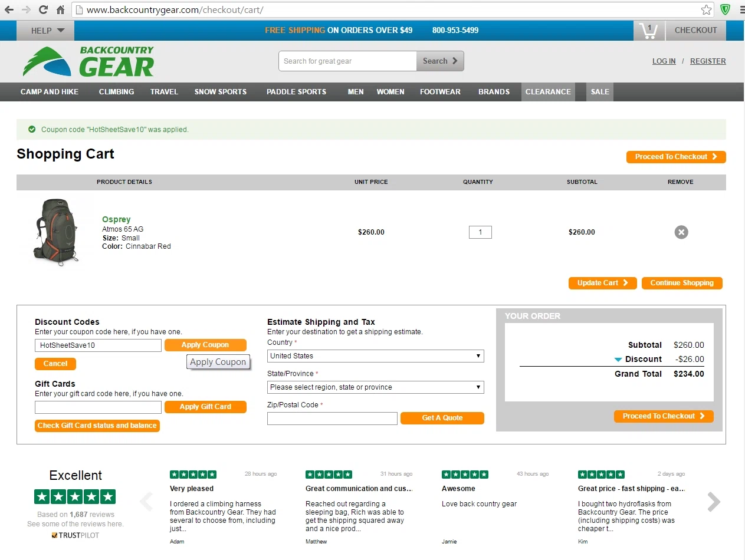Click the Zip/Postal Code field
This screenshot has width=745, height=560.
pyautogui.click(x=332, y=419)
